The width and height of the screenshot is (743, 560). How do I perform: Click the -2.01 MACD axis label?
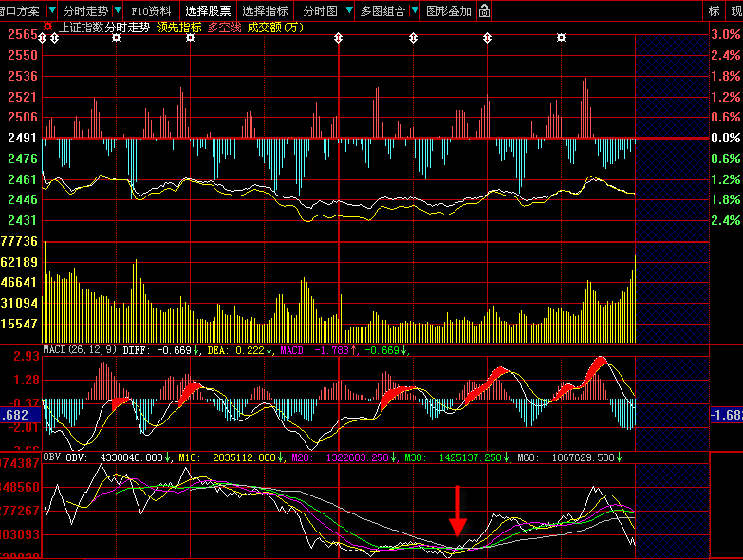[x=24, y=427]
